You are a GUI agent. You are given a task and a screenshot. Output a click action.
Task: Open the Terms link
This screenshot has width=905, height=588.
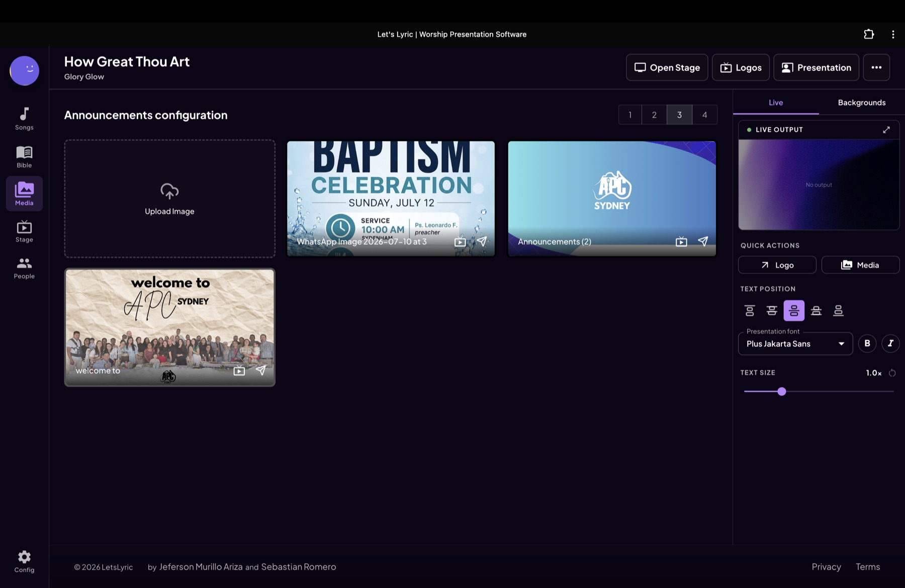[868, 566]
